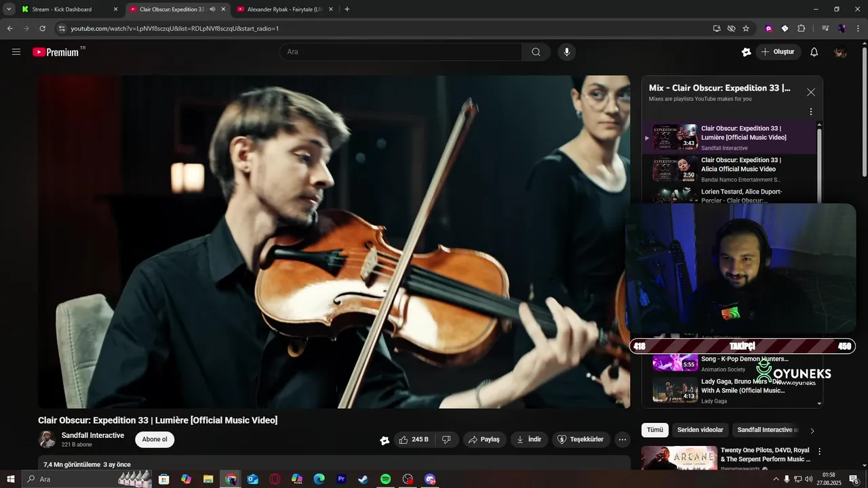Open Outlook from the taskbar
Screen dimensions: 868x488
tap(252, 479)
